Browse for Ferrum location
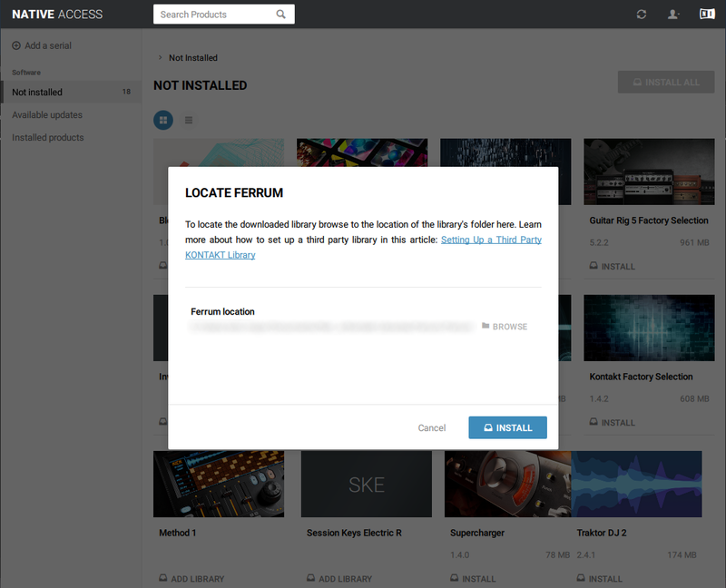Screen dimensions: 726x588 (505, 327)
